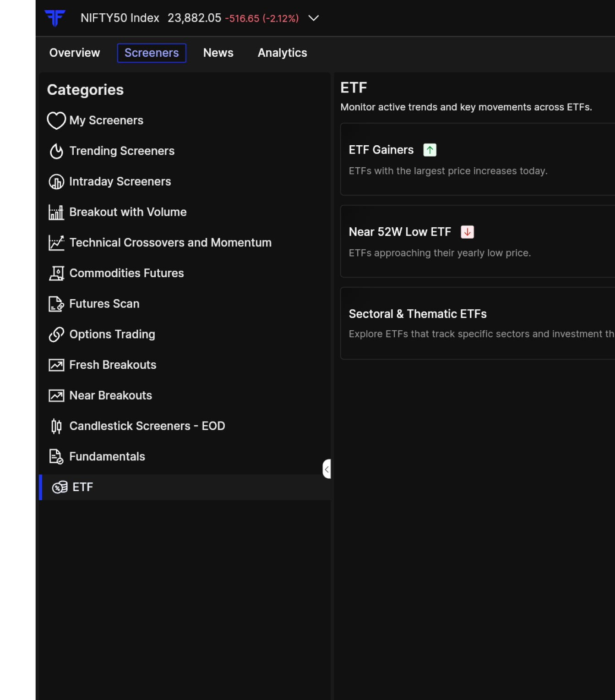Screen dimensions: 615x700
Task: Click the heart icon beside My Screeners
Action: click(56, 120)
